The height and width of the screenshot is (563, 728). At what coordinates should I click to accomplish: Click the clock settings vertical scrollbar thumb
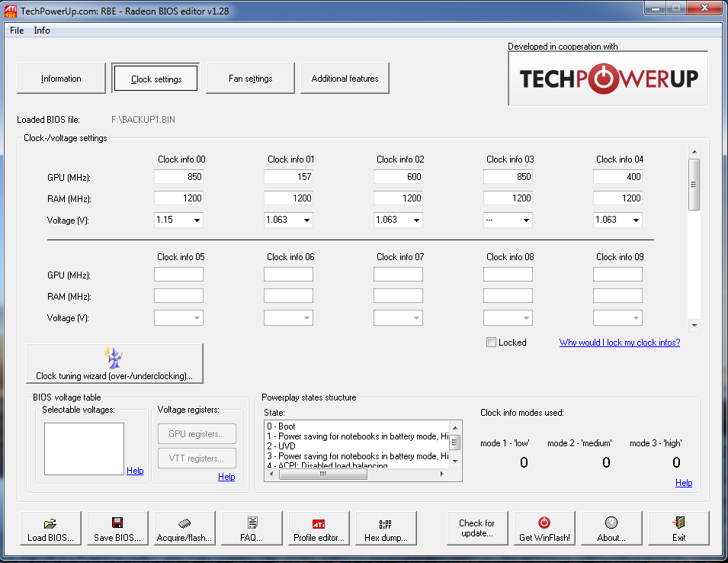pos(694,185)
